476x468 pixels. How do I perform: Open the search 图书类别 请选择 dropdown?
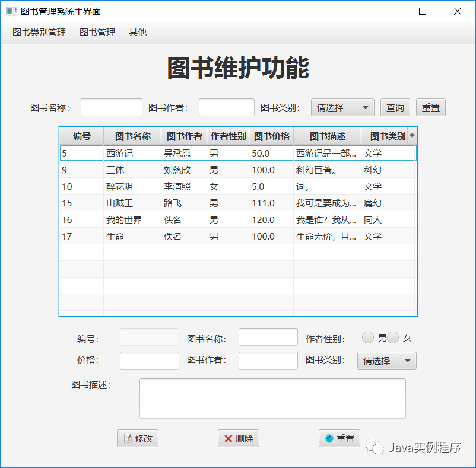(x=342, y=107)
